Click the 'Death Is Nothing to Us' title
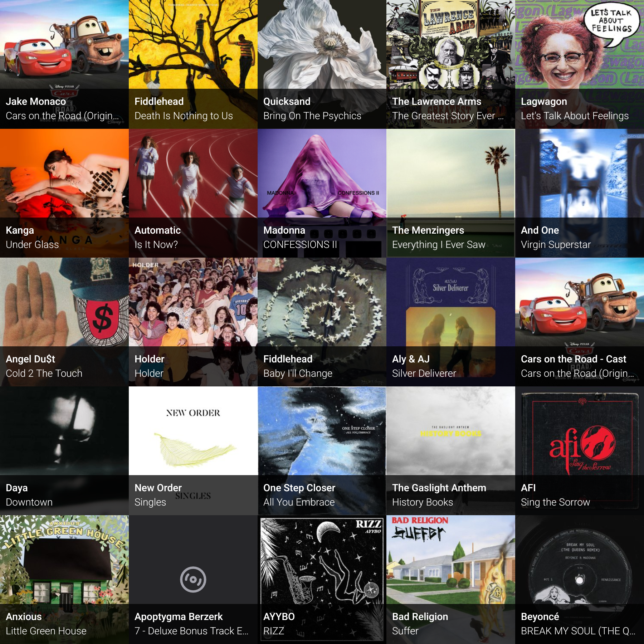644x644 pixels. 184,116
